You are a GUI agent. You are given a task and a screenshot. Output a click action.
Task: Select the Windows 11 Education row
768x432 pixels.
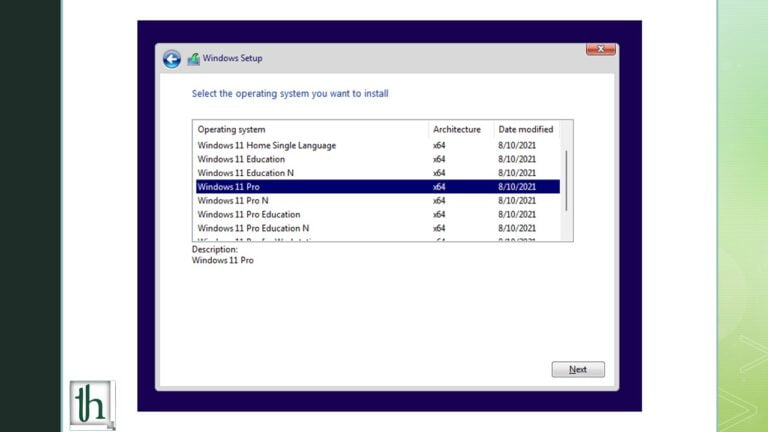[x=378, y=159]
